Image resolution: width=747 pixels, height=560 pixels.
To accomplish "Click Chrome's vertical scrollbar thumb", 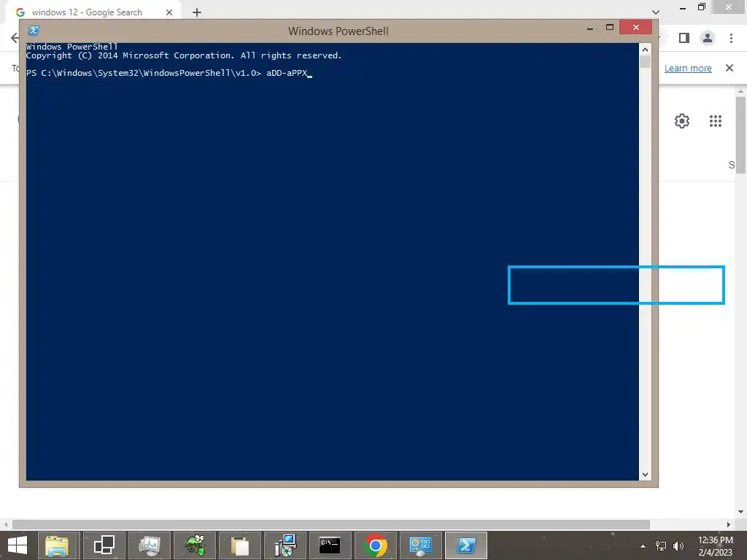I will coord(741,136).
